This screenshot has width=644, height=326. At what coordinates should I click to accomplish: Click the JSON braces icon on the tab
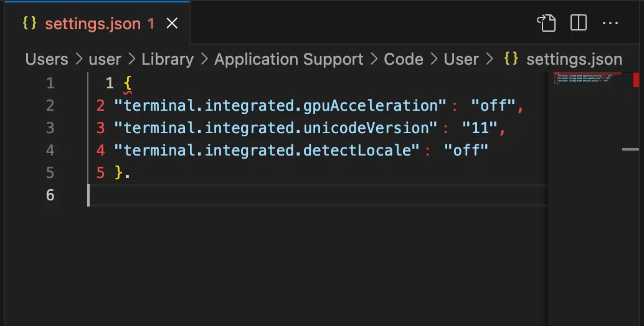(x=29, y=23)
